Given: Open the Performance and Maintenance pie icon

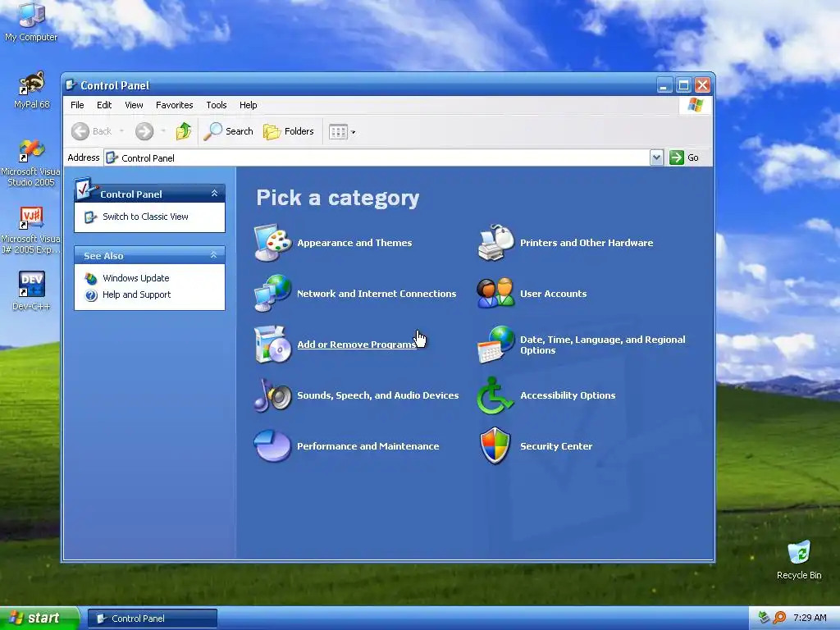Looking at the screenshot, I should tap(272, 445).
